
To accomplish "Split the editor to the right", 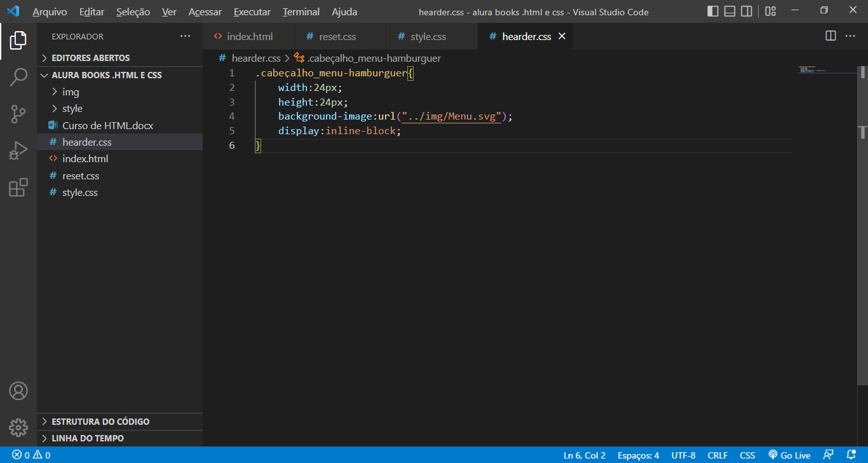I will (x=831, y=36).
